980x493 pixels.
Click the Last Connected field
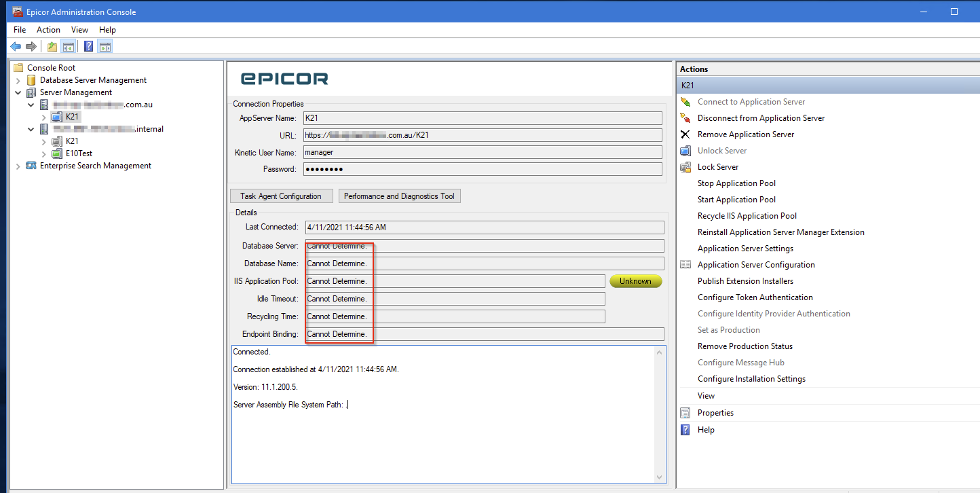point(485,227)
